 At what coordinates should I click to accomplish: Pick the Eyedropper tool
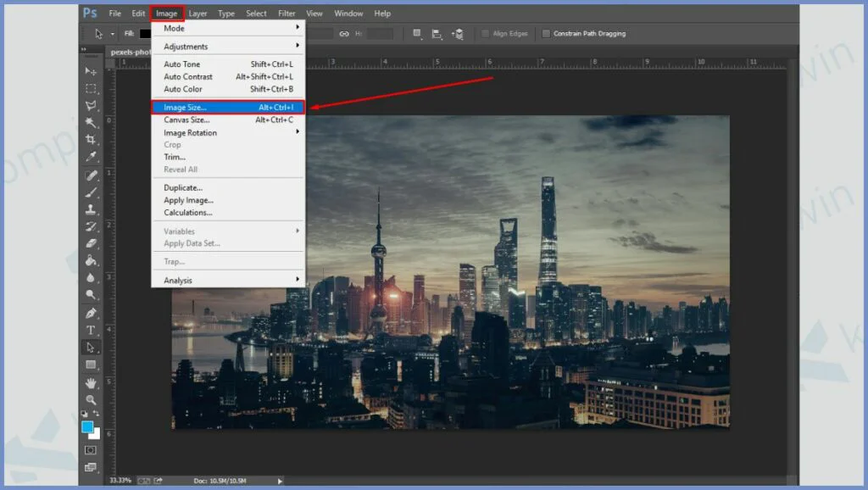91,158
